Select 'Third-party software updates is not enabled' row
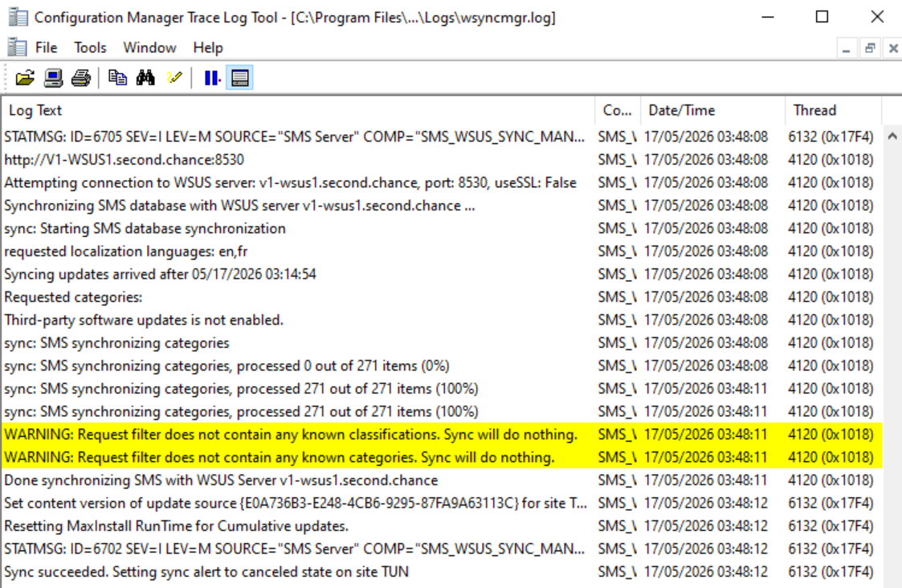Image resolution: width=902 pixels, height=588 pixels. click(441, 320)
